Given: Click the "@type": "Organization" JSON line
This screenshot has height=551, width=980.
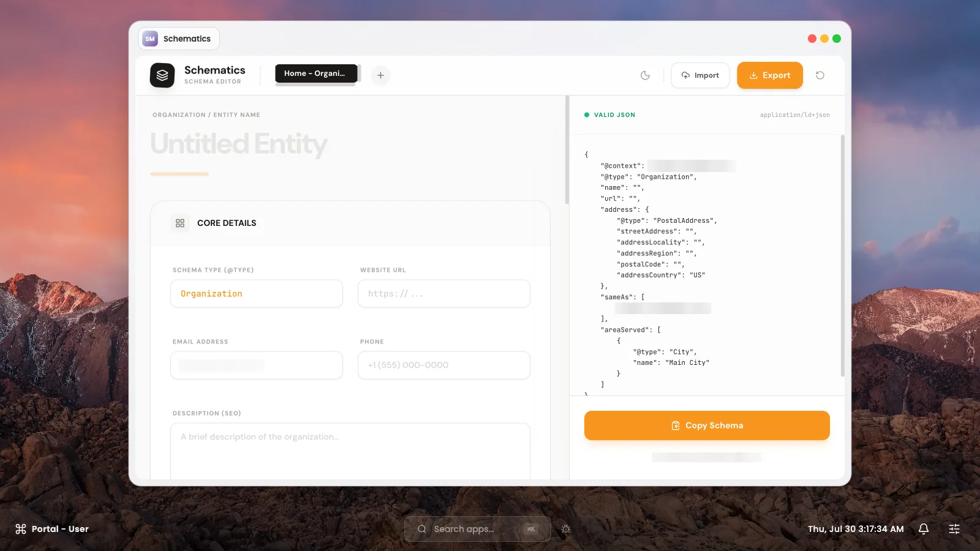Looking at the screenshot, I should (649, 177).
